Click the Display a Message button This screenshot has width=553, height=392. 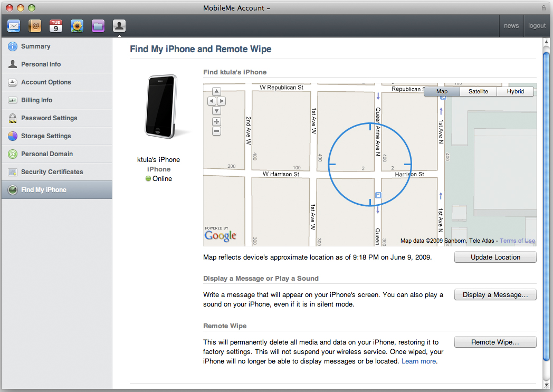tap(495, 295)
